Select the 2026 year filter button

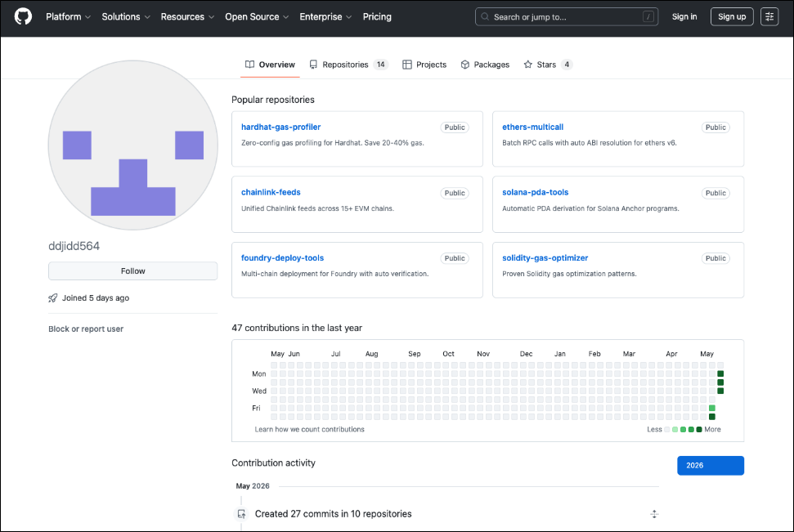coord(711,465)
